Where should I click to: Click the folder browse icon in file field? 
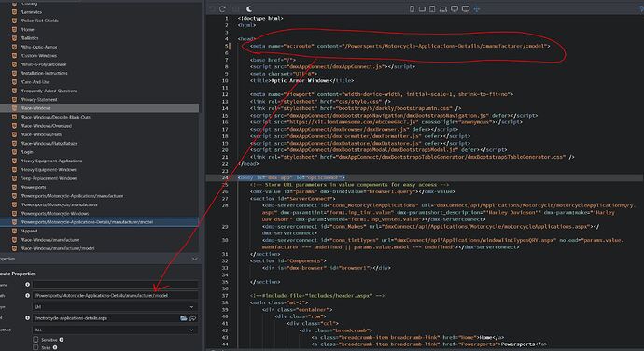pyautogui.click(x=183, y=318)
